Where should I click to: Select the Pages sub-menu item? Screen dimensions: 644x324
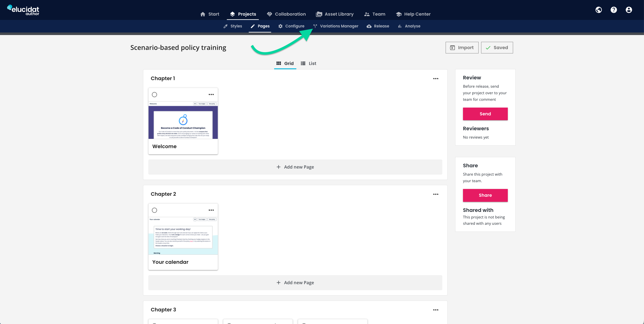(x=260, y=26)
